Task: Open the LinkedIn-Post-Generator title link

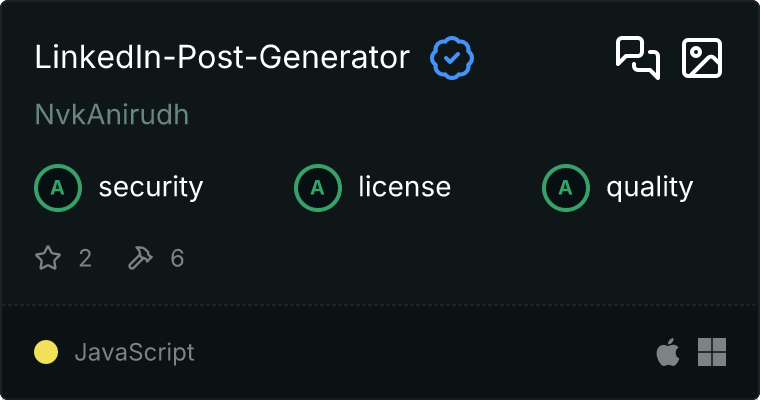Action: pos(222,58)
